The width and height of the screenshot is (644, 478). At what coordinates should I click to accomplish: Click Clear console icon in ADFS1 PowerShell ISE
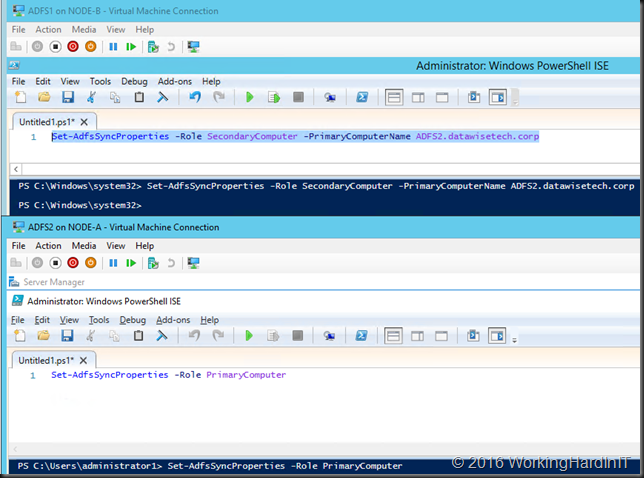(x=163, y=97)
